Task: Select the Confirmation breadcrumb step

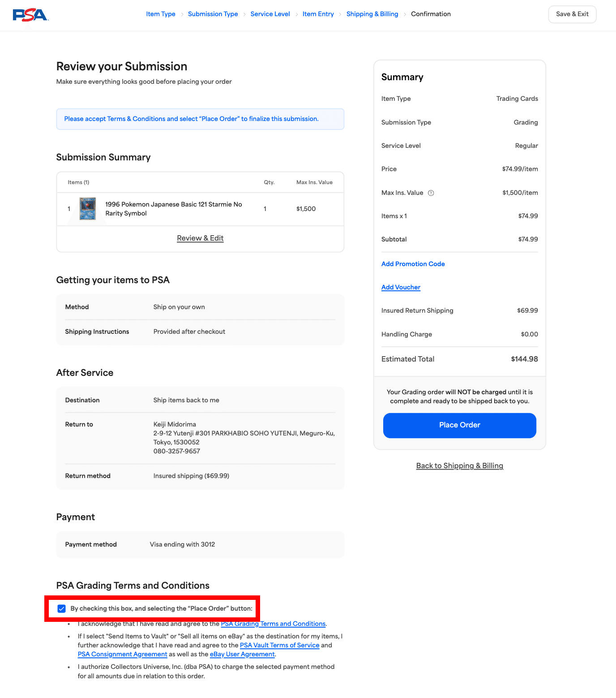Action: pos(431,14)
